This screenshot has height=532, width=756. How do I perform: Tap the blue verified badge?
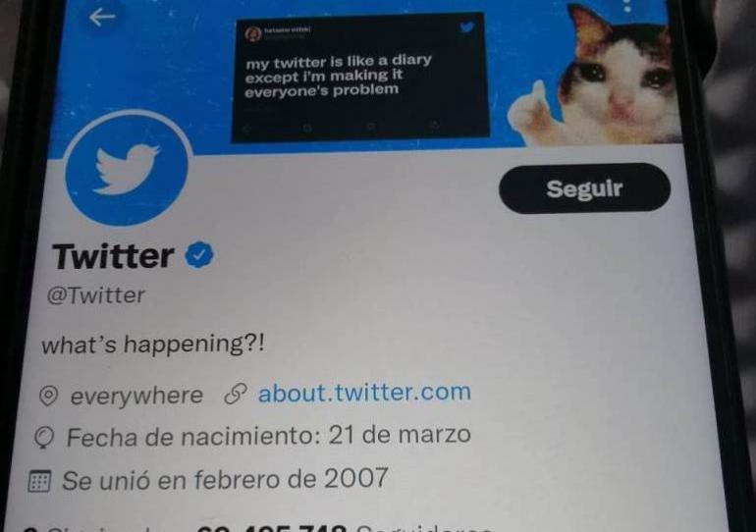click(199, 255)
